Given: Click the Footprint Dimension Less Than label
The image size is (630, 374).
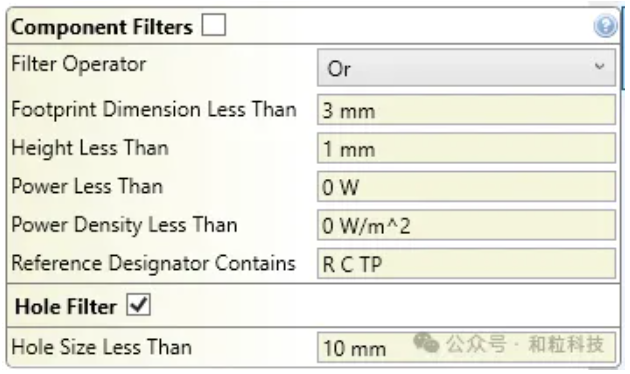Looking at the screenshot, I should point(154,109).
